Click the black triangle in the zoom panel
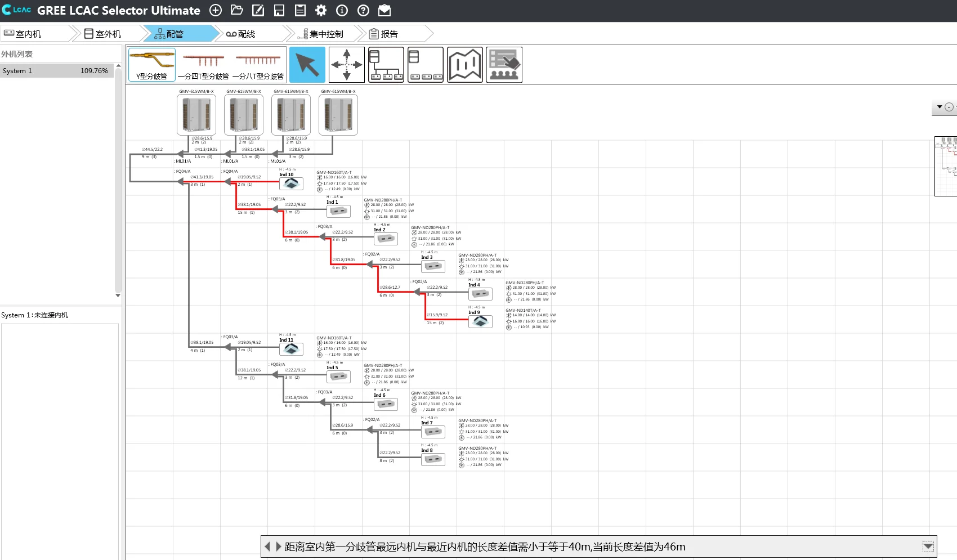 click(940, 107)
